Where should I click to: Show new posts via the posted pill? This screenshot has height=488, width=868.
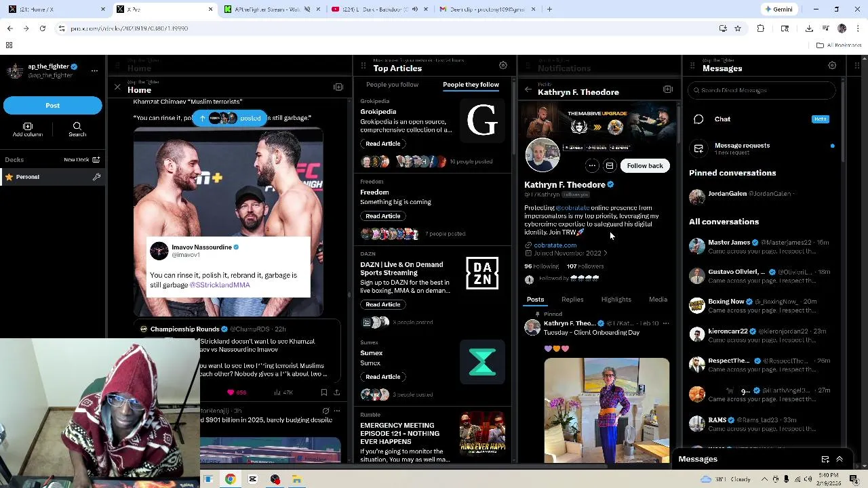[x=230, y=119]
